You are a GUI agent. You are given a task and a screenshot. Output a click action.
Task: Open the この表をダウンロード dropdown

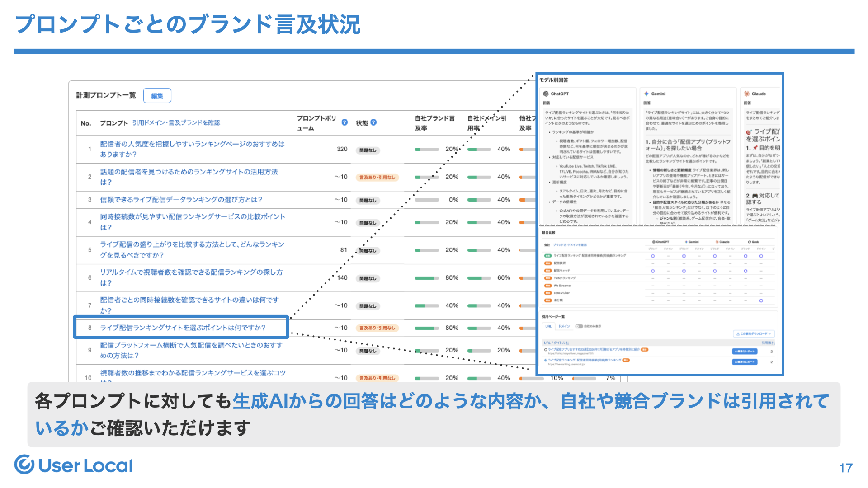click(754, 334)
